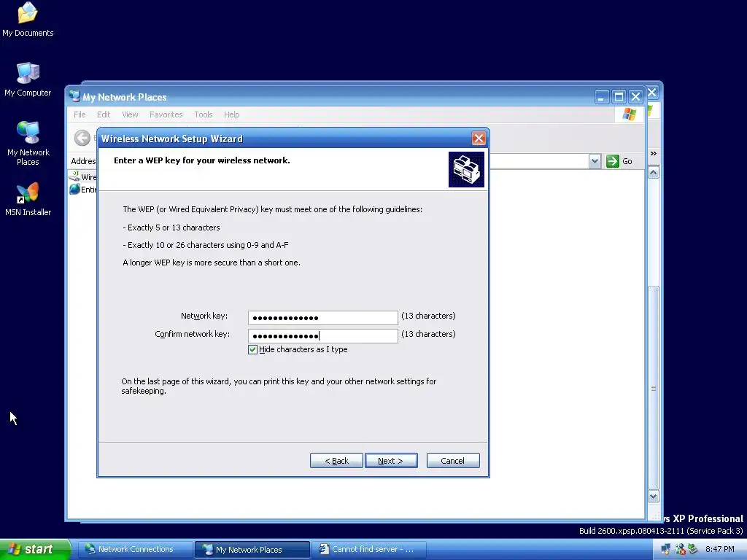Select My Network Places desktop icon
The image size is (747, 560).
[x=28, y=143]
